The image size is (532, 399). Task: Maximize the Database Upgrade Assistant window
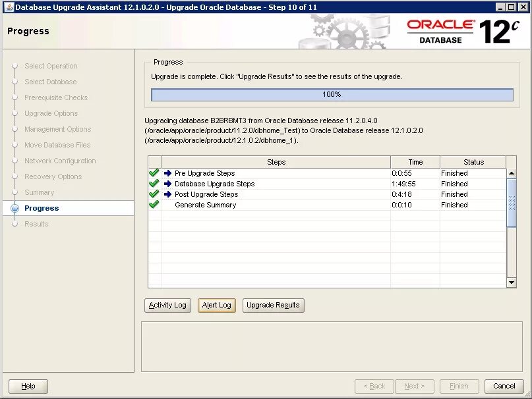pos(512,7)
